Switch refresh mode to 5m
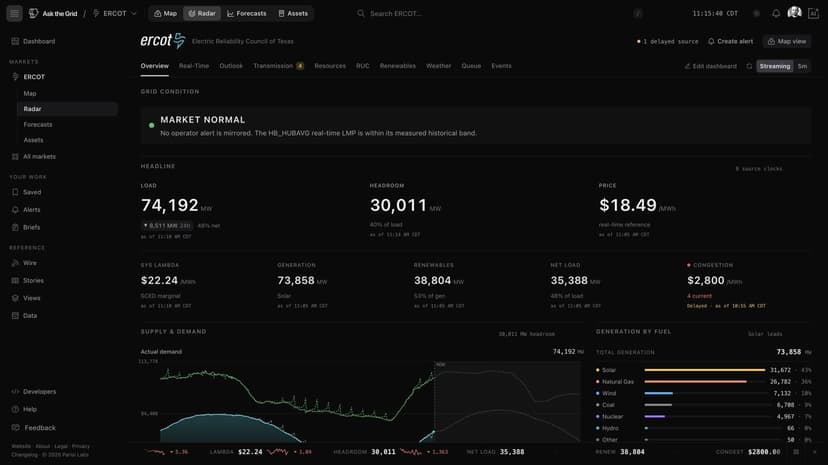Viewport: 828px width, 465px height. click(802, 66)
